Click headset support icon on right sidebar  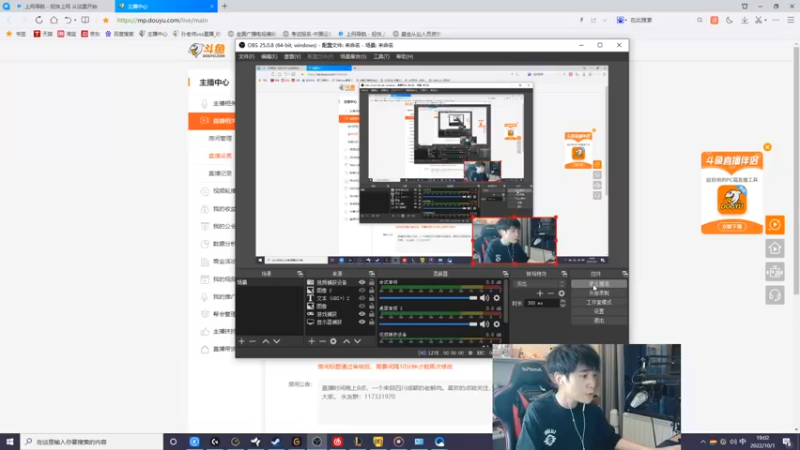774,295
